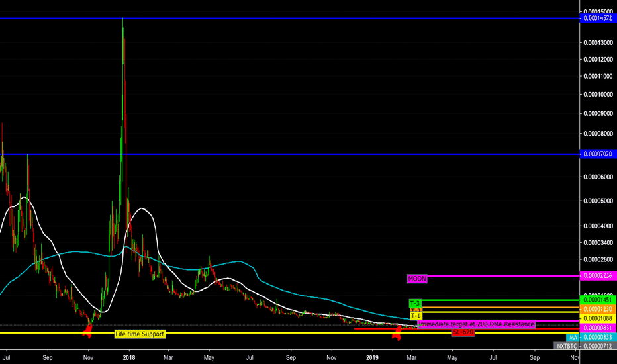Click the 0.00012000 price axis value
Image resolution: width=617 pixels, height=364 pixels.
[x=598, y=60]
